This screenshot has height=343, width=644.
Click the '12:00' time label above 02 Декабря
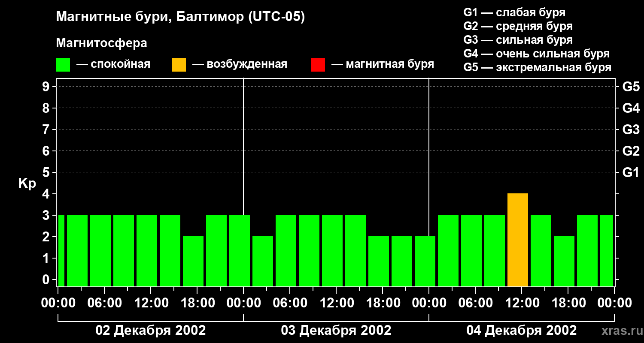click(151, 303)
